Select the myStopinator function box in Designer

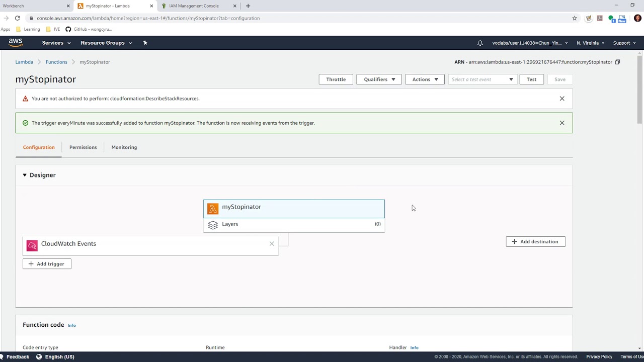294,209
